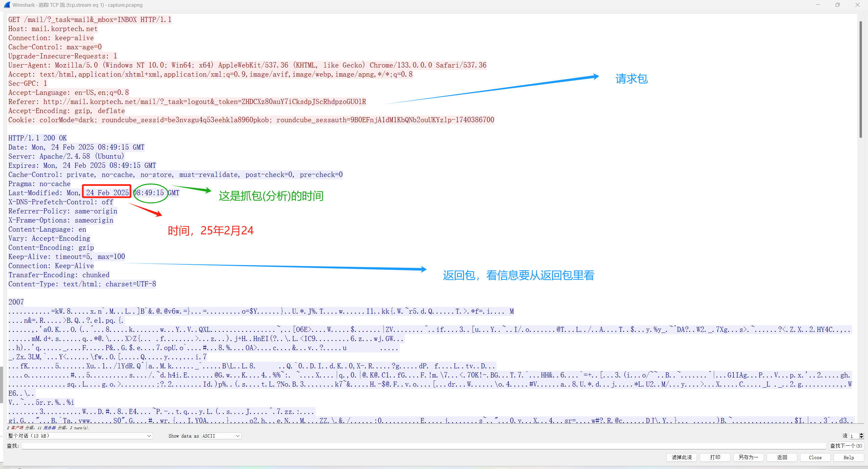Open the Show data as ASCII dropdown
Screen dimensions: 868x469
coord(221,436)
